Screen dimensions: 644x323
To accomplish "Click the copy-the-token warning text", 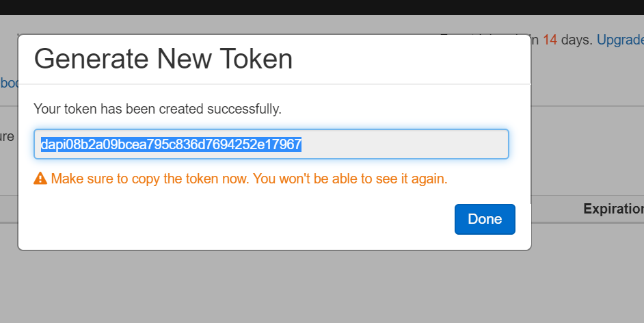I will 249,179.
